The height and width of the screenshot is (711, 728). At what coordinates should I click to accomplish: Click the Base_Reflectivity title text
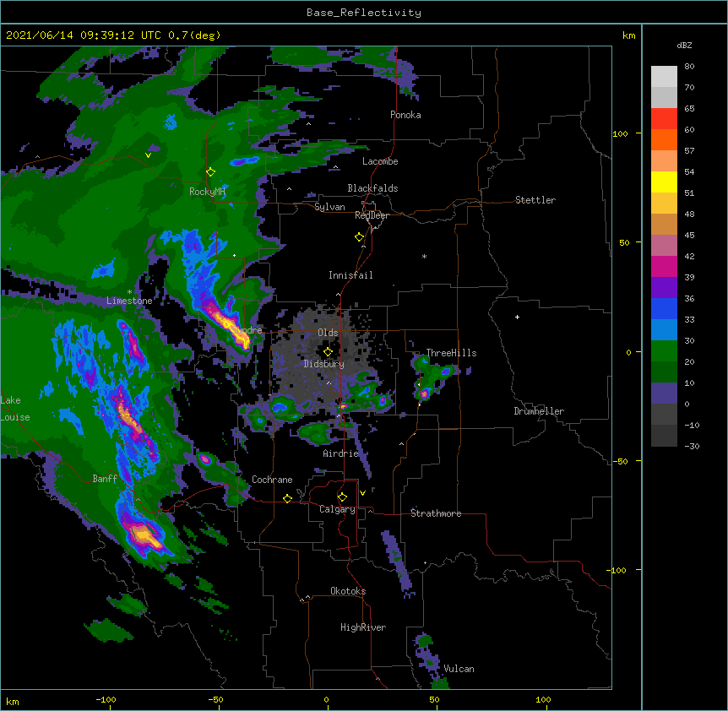tap(364, 13)
